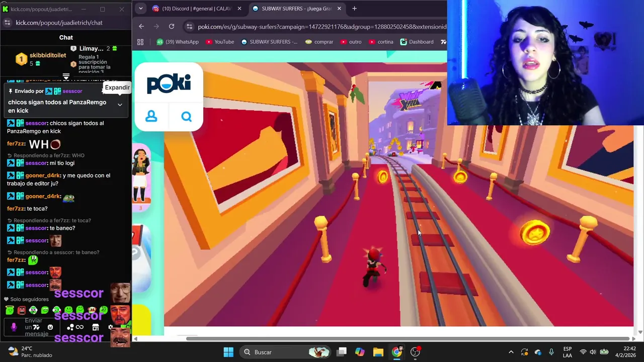The width and height of the screenshot is (644, 362).
Task: Open the Dashboard bookmark
Action: coord(417,42)
